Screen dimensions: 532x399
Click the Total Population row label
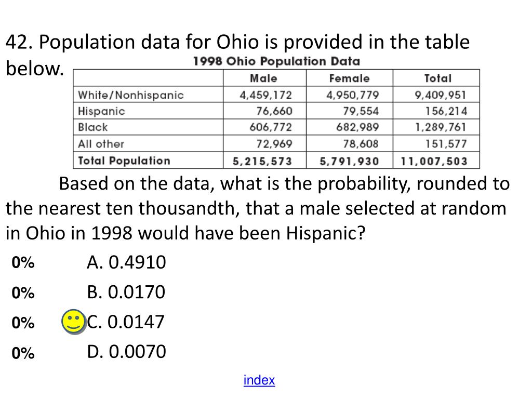(x=124, y=161)
